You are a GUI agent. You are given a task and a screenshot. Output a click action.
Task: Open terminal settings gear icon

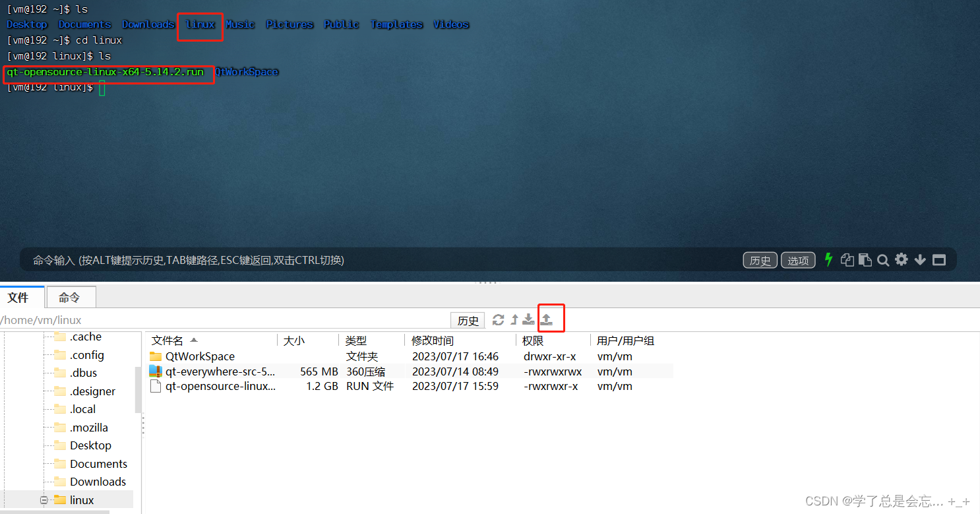(x=902, y=260)
